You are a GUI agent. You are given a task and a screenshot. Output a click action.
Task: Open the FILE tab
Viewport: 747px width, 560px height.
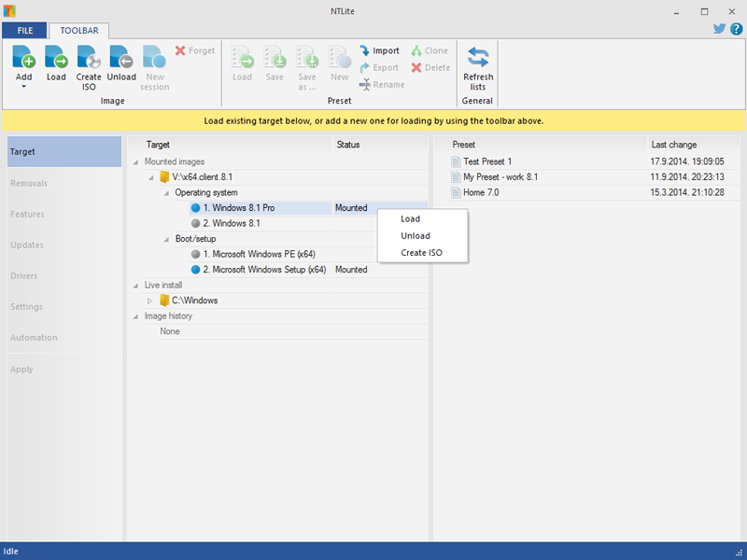[25, 31]
